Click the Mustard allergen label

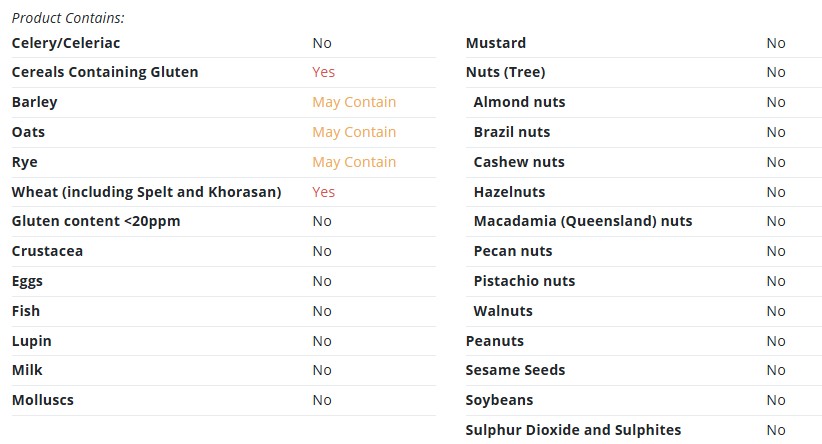point(495,43)
